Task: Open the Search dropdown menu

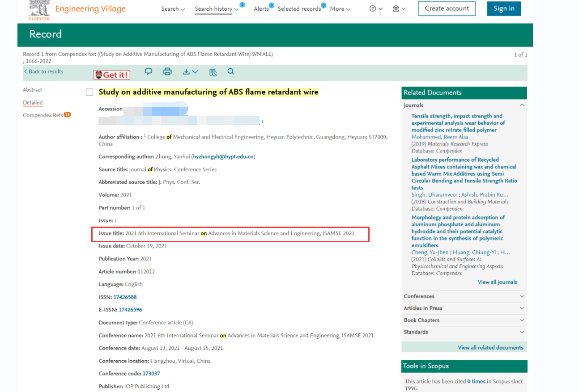Action: click(173, 8)
